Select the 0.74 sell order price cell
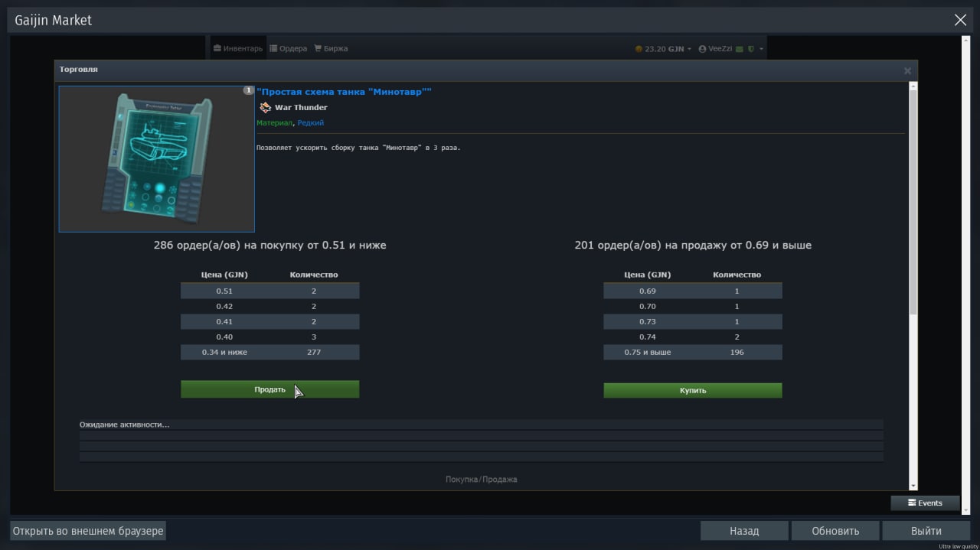Image resolution: width=980 pixels, height=550 pixels. click(648, 337)
